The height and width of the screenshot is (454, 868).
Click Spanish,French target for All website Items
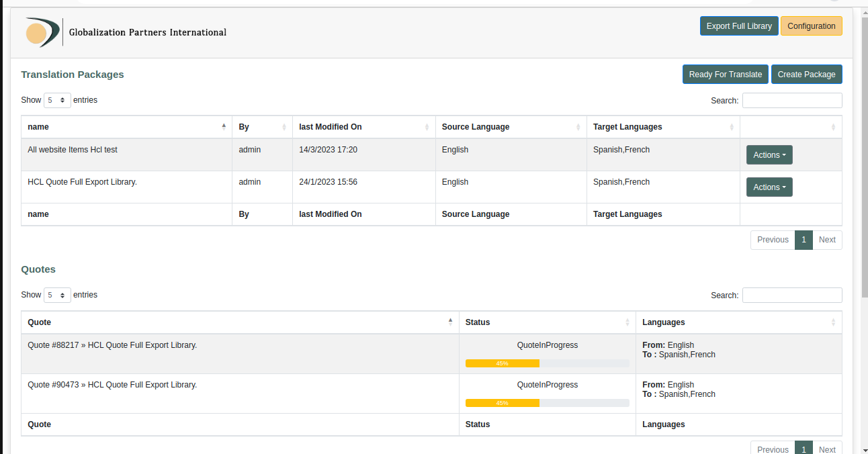pyautogui.click(x=621, y=150)
